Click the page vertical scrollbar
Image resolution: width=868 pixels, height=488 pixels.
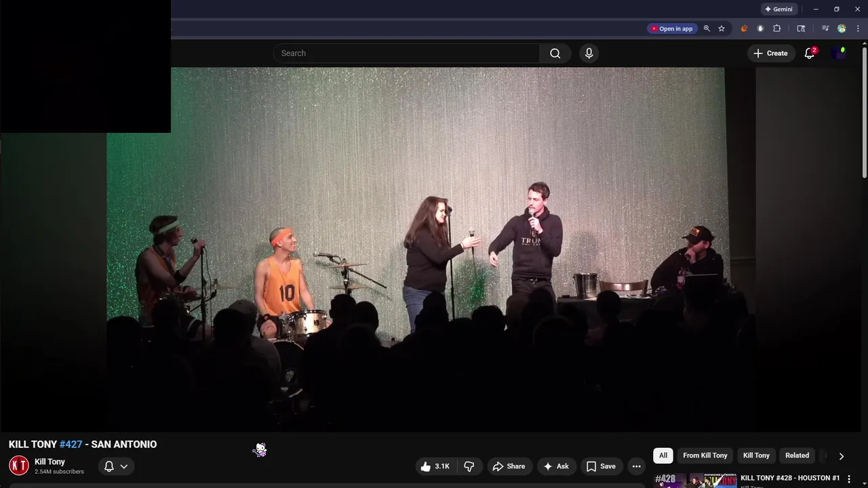pyautogui.click(x=865, y=113)
